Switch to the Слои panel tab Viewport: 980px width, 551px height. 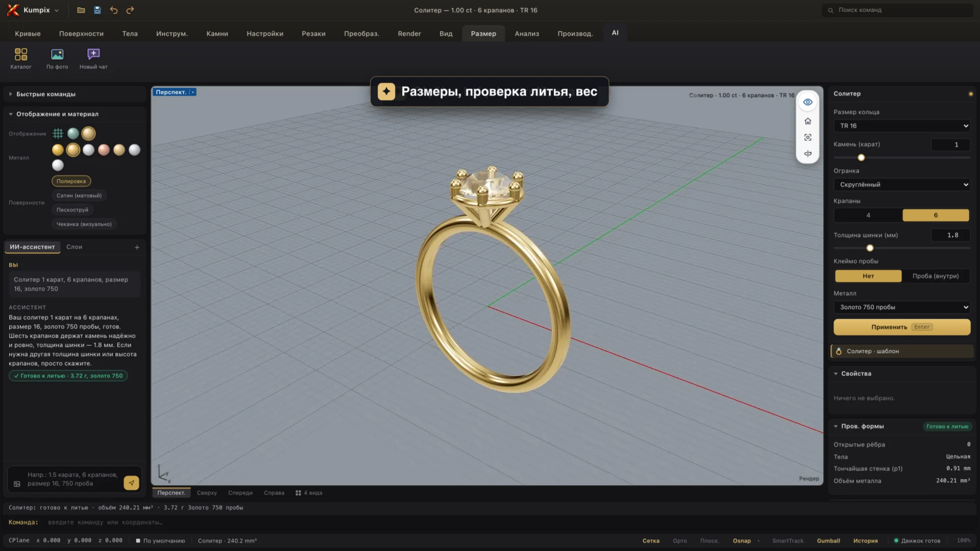pos(74,247)
